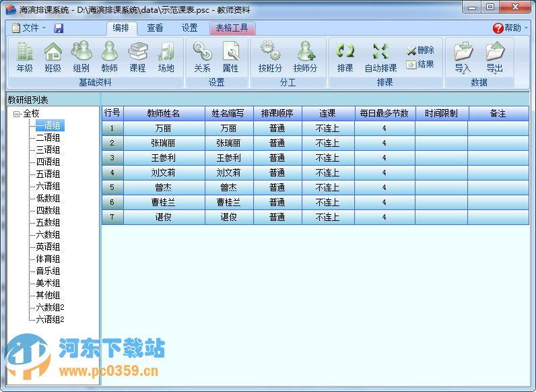This screenshot has height=392, width=536.
Task: Select 五数组 in the group list
Action: pyautogui.click(x=48, y=223)
